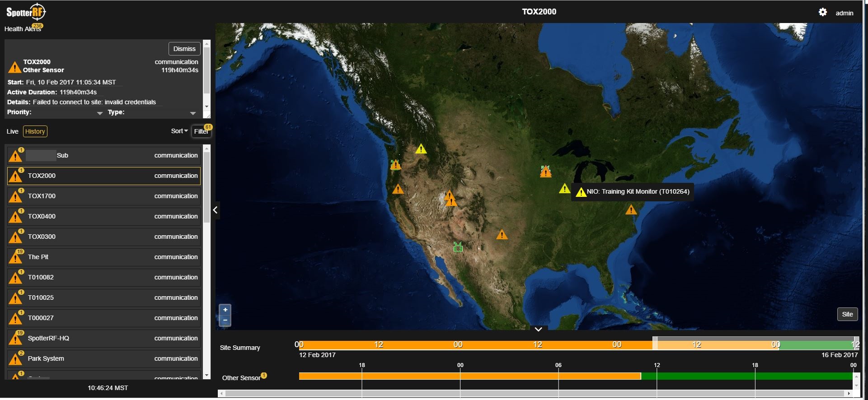Click the warning icon beside Park System
The image size is (868, 400).
point(15,359)
